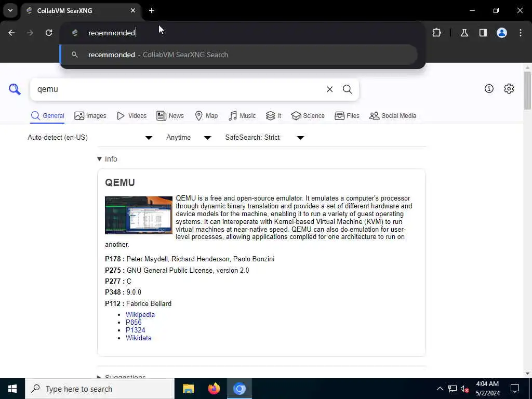Screen dimensions: 532x399
Task: Open the Chrome tab search dropdown
Action: [10, 10]
